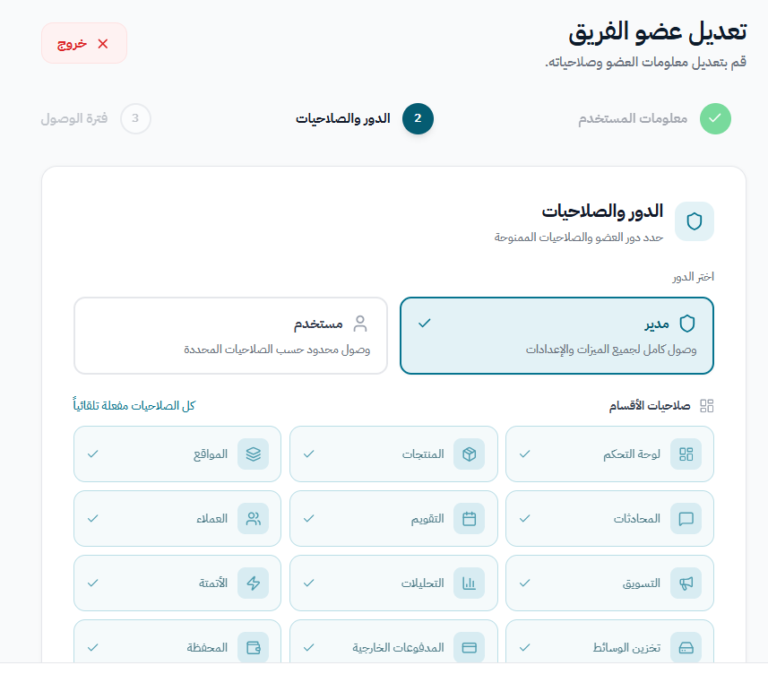This screenshot has width=768, height=700.
Task: Click the المواقع layers icon
Action: pyautogui.click(x=254, y=454)
